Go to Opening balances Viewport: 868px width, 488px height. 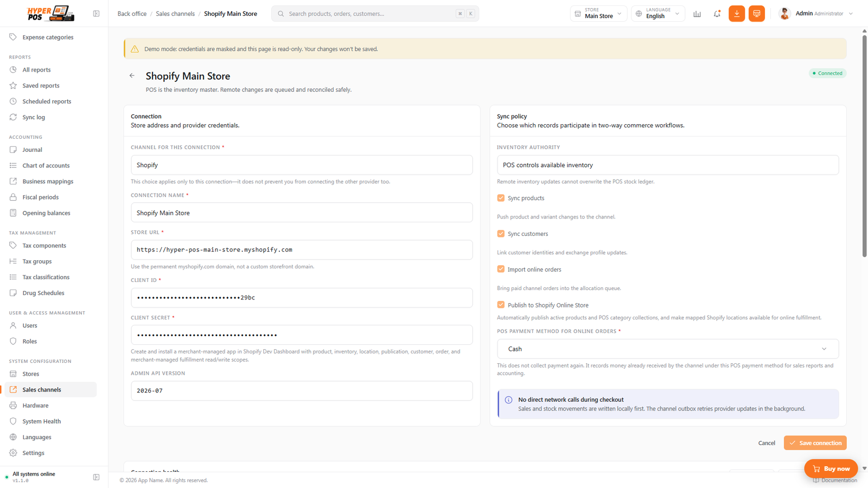coord(50,213)
